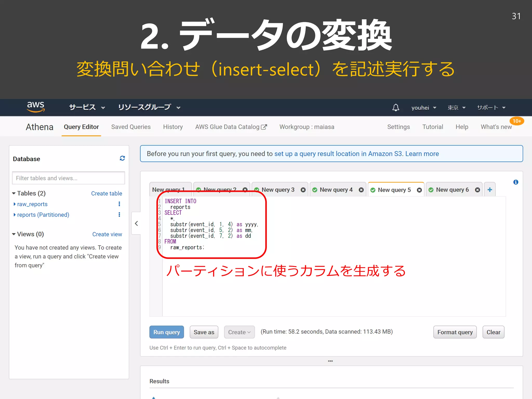Open Help
This screenshot has width=532, height=399.
coord(462,127)
